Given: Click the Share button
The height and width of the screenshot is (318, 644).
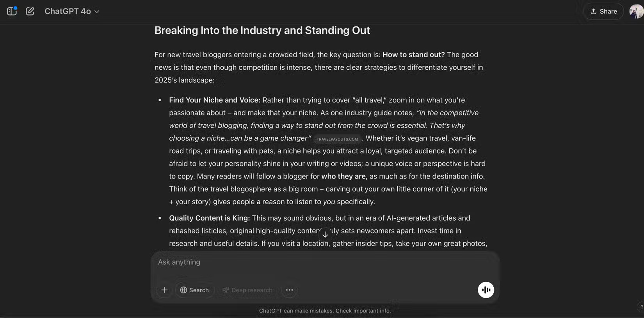Looking at the screenshot, I should tap(603, 11).
